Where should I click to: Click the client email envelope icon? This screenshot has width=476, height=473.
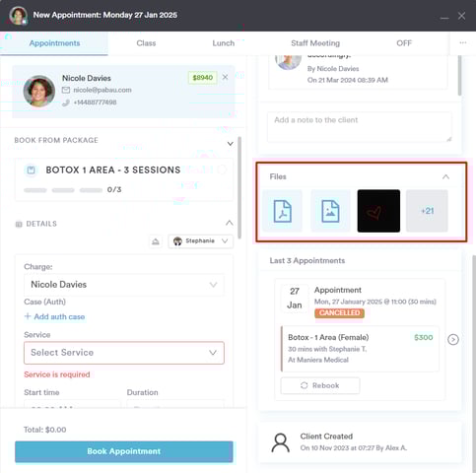click(66, 90)
